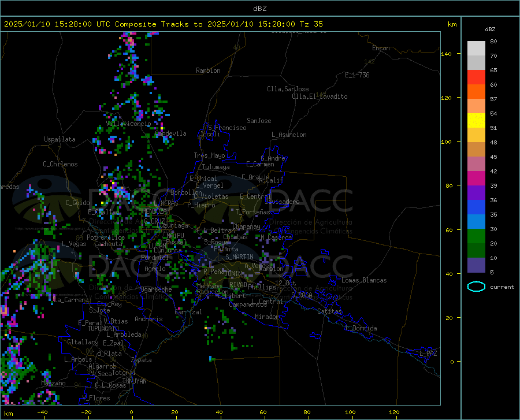Click the Tres_Mayo map label
This screenshot has height=420, width=520.
click(209, 155)
